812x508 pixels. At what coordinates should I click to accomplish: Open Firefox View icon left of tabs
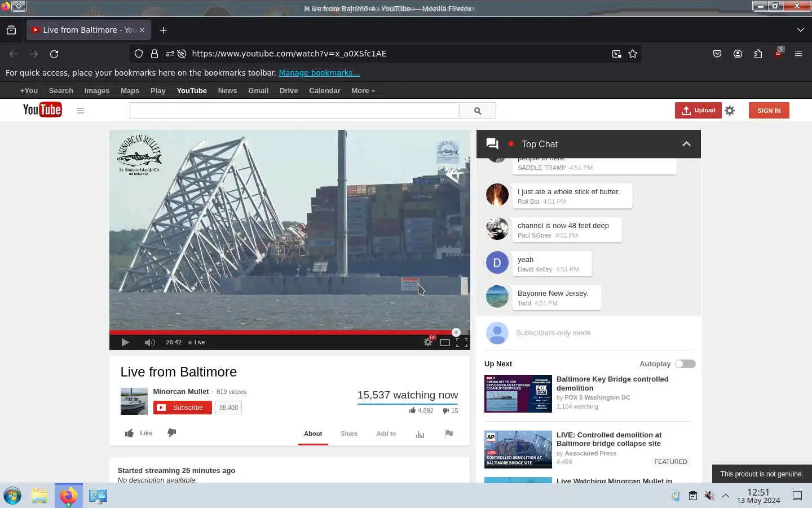pyautogui.click(x=11, y=30)
